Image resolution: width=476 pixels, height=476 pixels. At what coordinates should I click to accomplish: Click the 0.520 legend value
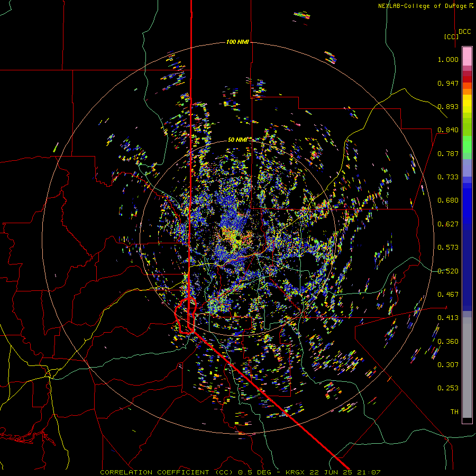click(x=448, y=271)
